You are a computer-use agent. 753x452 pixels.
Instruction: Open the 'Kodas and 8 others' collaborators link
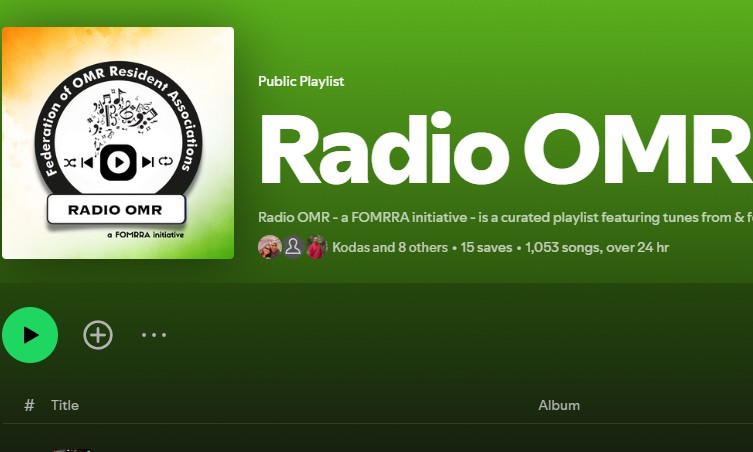(389, 247)
